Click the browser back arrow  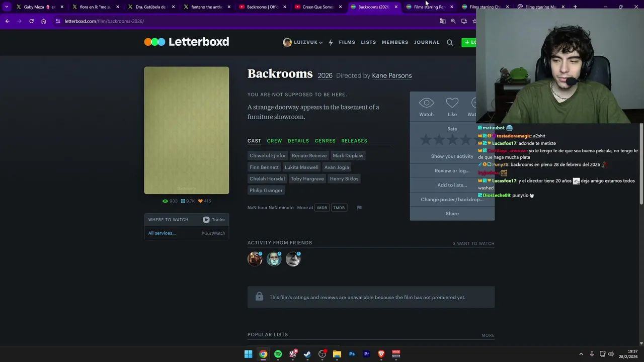(7, 21)
